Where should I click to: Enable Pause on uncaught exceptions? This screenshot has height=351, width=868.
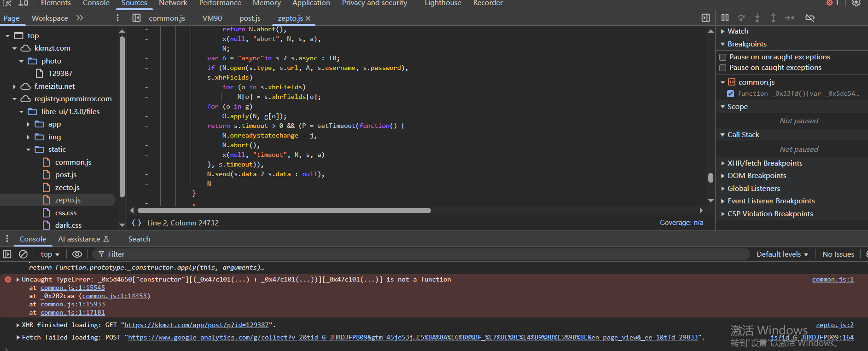coord(723,57)
